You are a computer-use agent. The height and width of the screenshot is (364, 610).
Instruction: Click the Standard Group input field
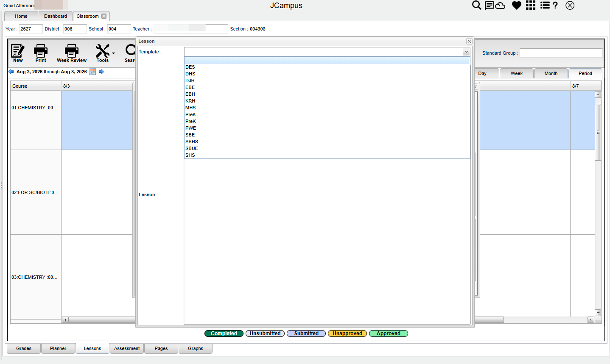pyautogui.click(x=561, y=53)
